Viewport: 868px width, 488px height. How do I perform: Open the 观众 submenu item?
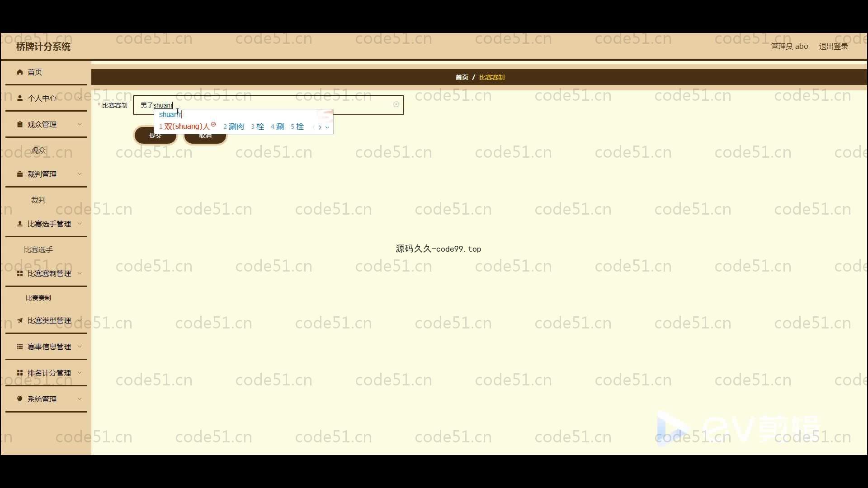[38, 150]
